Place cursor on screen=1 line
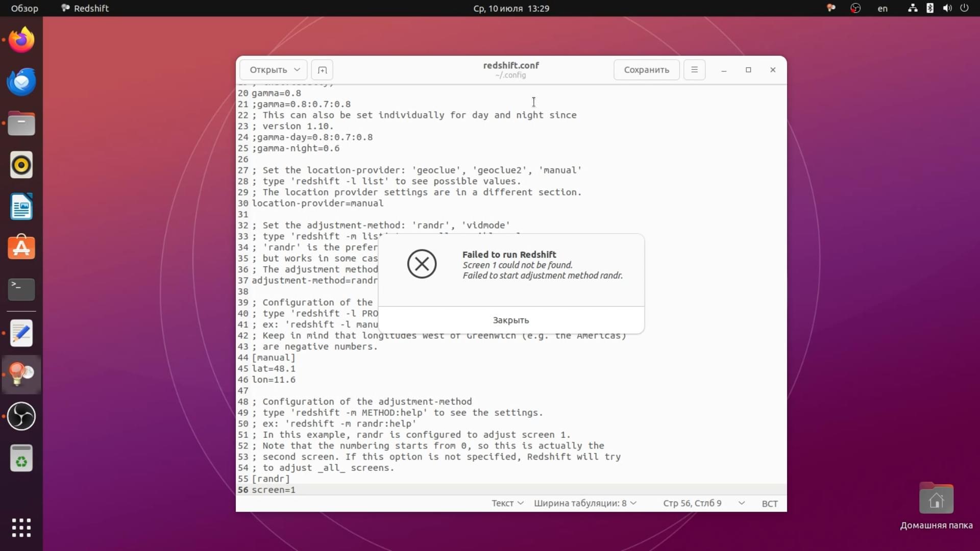980x551 pixels. (274, 490)
